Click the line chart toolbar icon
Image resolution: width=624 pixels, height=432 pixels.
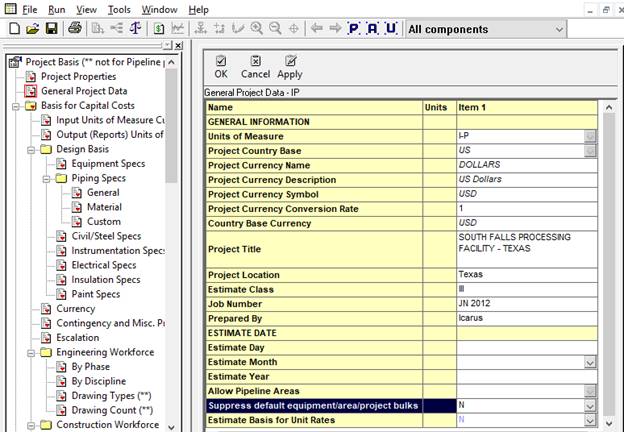(177, 29)
